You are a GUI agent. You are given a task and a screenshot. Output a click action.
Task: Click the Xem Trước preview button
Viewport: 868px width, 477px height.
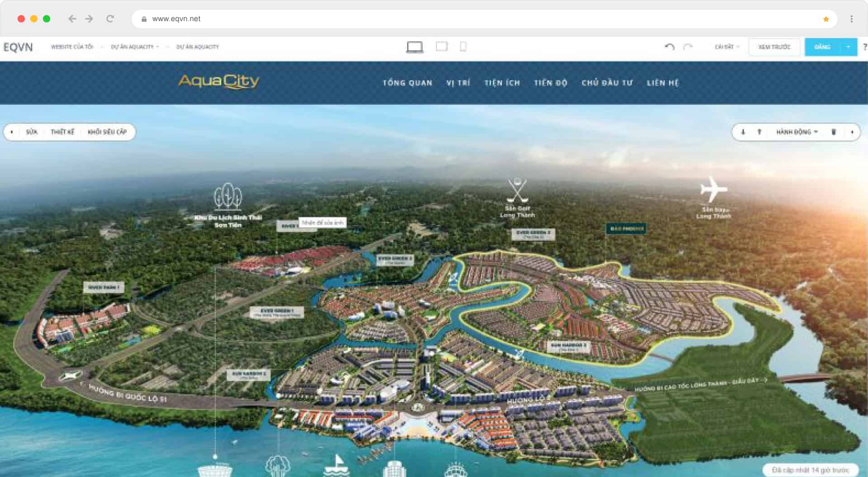tap(774, 47)
